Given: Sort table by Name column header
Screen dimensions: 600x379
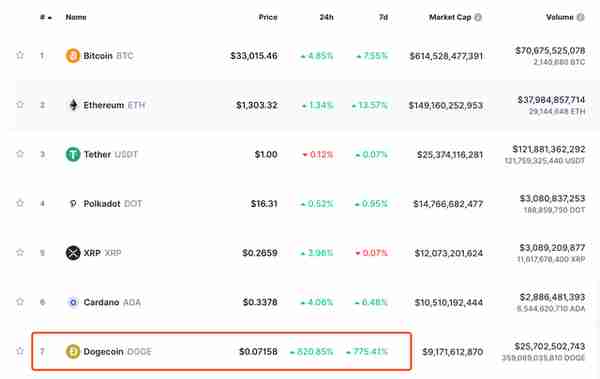Looking at the screenshot, I should 76,17.
